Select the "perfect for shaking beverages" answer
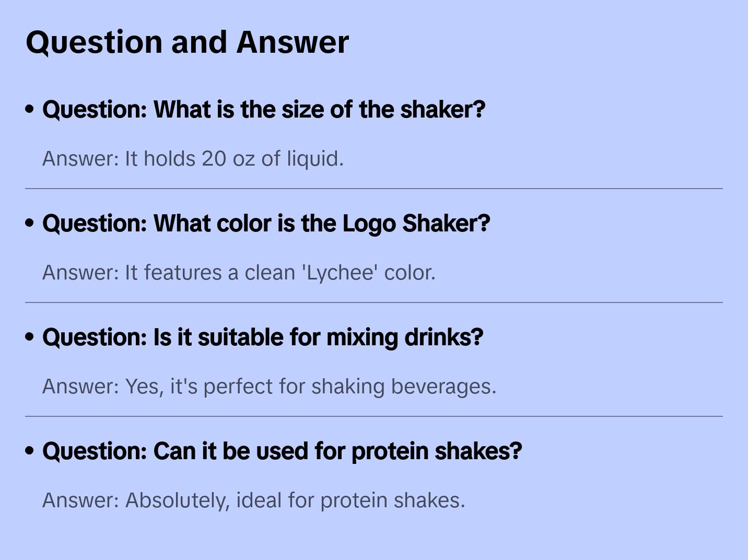This screenshot has height=560, width=748. pos(269,387)
